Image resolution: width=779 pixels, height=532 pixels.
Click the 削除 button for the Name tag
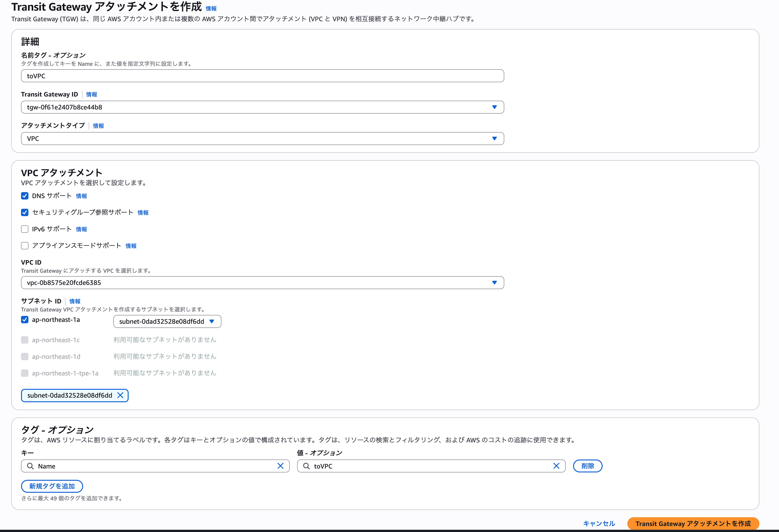coord(588,466)
